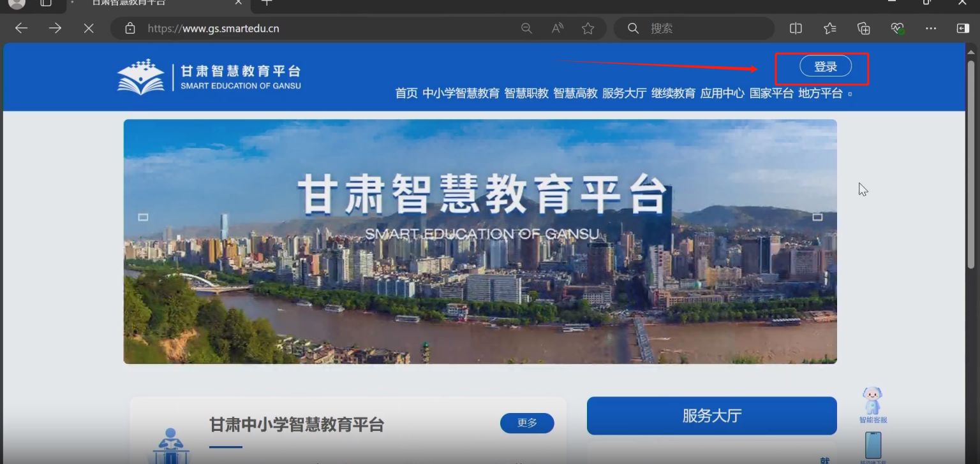Go to 首页 in navigation
Image resolution: width=980 pixels, height=464 pixels.
point(406,93)
